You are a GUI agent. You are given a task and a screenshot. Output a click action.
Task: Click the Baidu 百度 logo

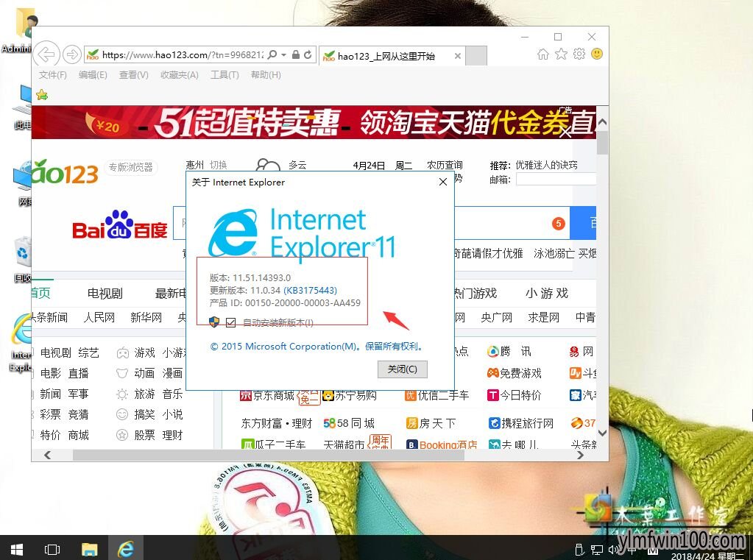[x=119, y=226]
